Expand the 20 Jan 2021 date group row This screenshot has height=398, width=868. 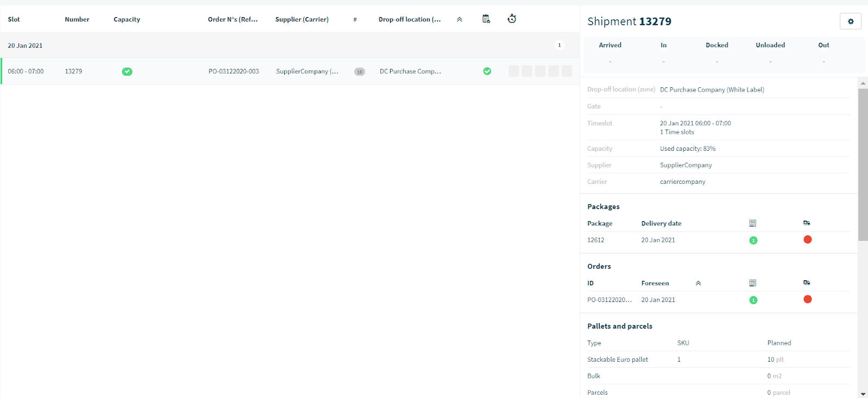[290, 46]
